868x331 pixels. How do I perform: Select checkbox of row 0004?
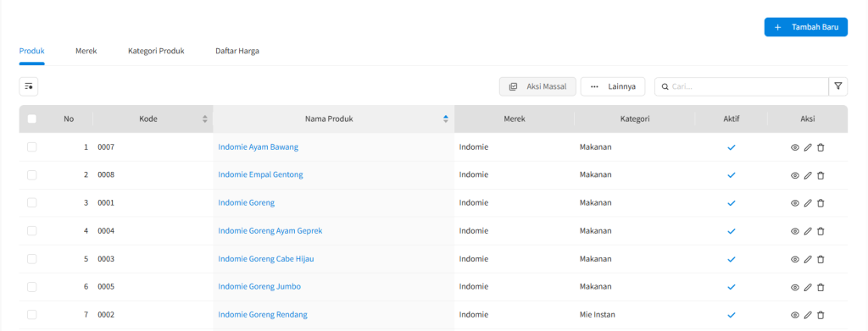(32, 230)
